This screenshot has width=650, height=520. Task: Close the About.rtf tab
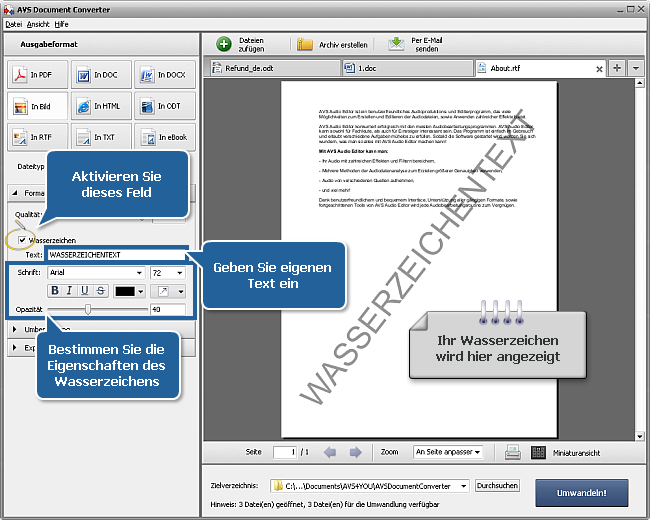click(x=599, y=69)
